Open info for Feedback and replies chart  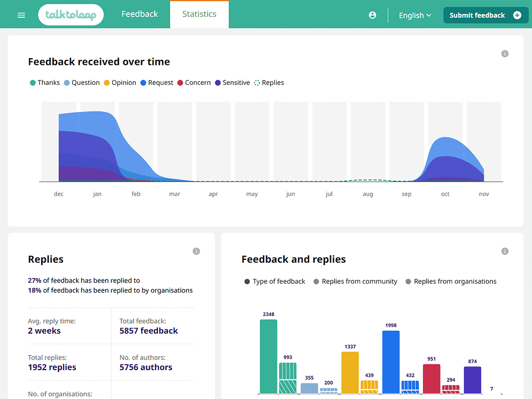(x=505, y=251)
